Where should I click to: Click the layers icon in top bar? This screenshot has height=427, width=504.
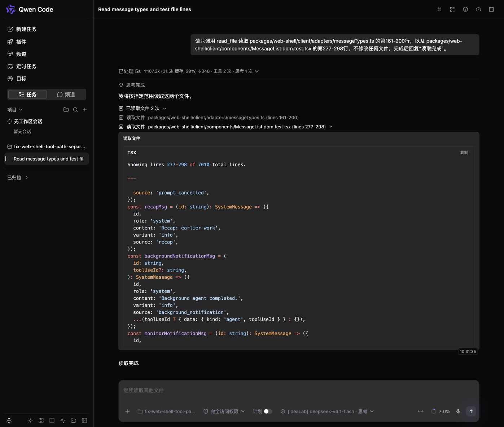tap(465, 9)
